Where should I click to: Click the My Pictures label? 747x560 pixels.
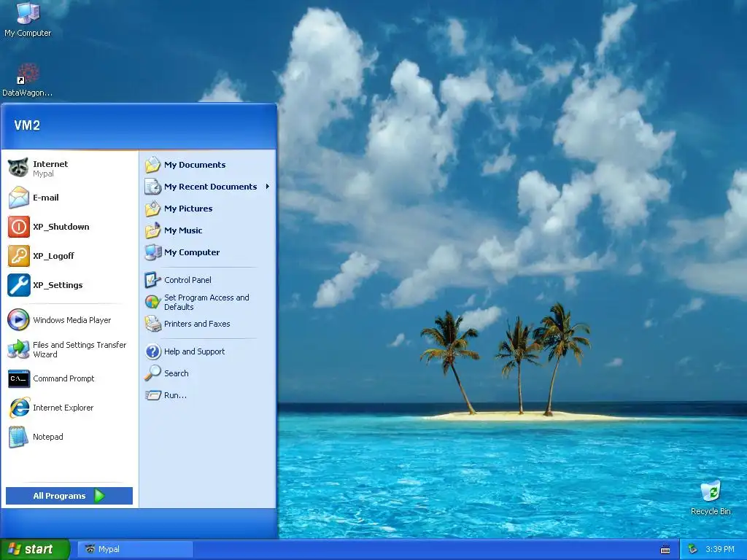click(188, 209)
